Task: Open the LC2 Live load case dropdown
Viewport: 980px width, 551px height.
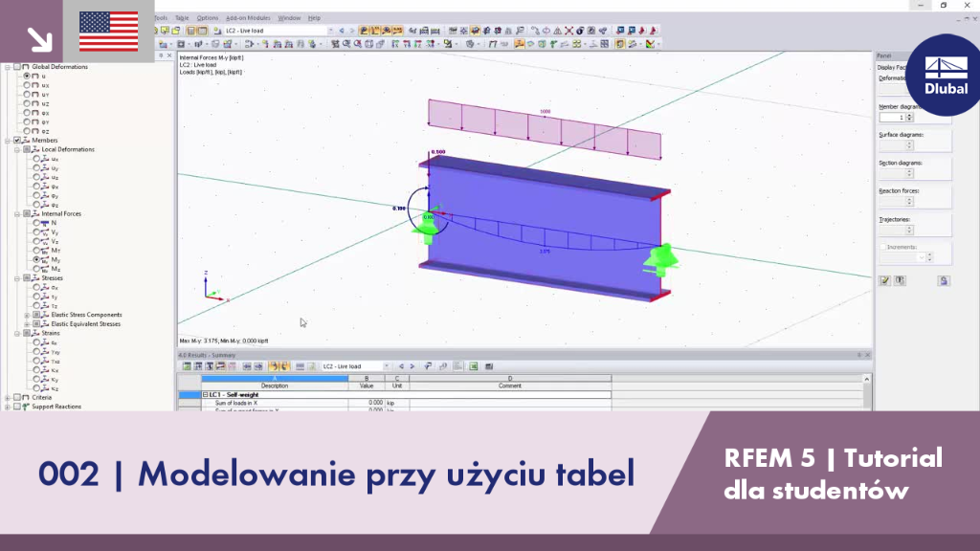Action: (x=330, y=31)
